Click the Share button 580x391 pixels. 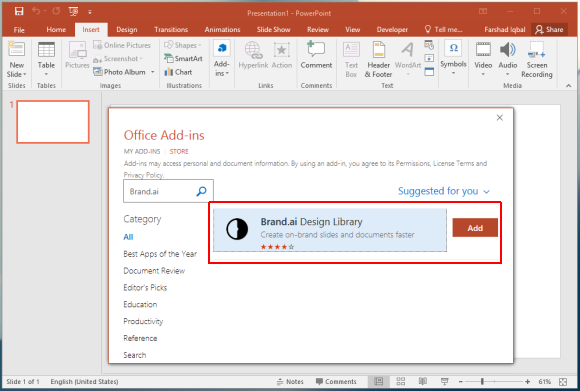pos(549,29)
